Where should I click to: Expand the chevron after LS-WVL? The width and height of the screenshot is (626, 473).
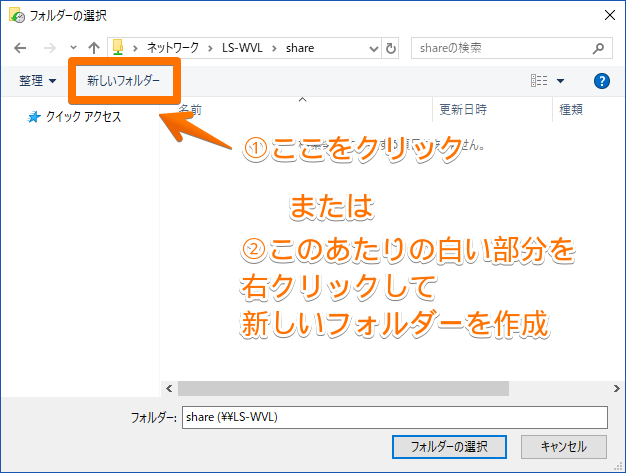(274, 48)
